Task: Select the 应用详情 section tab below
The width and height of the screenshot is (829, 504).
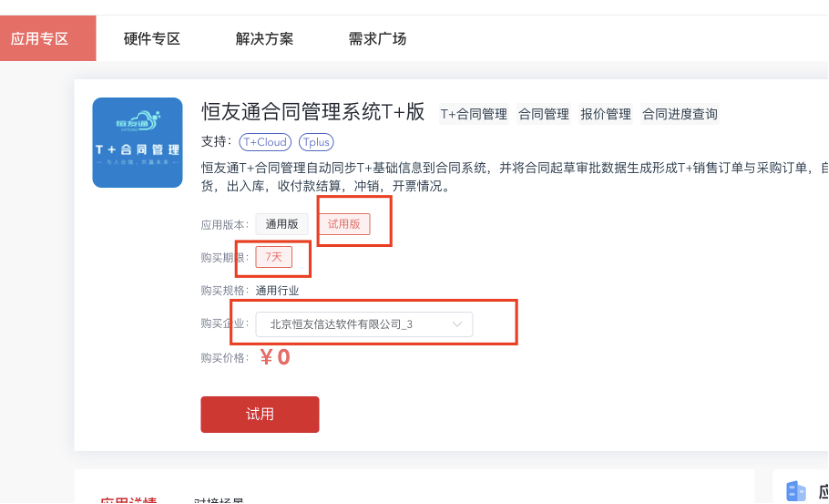Action: coord(129,500)
